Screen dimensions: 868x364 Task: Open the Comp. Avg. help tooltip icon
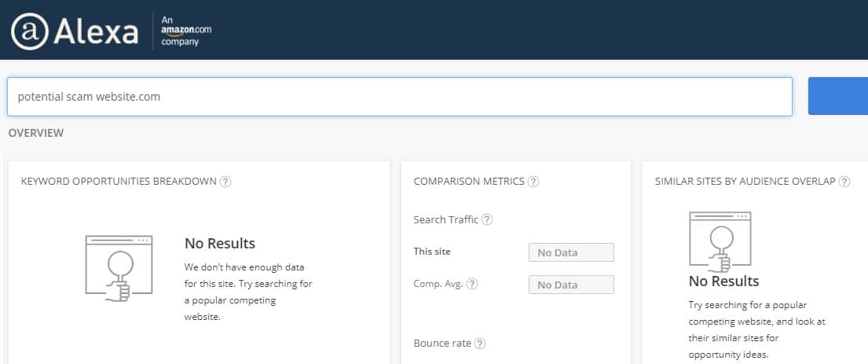[472, 284]
